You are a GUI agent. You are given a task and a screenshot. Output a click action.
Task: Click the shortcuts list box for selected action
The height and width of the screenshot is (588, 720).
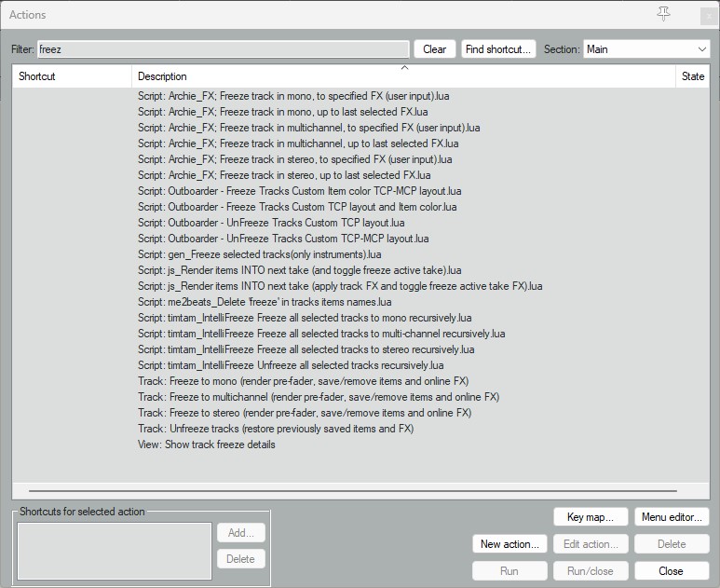pos(115,551)
